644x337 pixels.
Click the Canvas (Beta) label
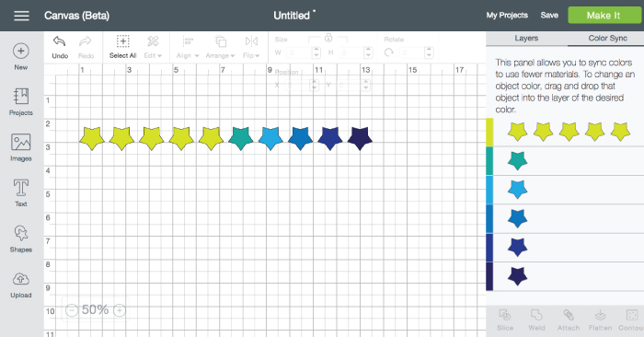[76, 16]
